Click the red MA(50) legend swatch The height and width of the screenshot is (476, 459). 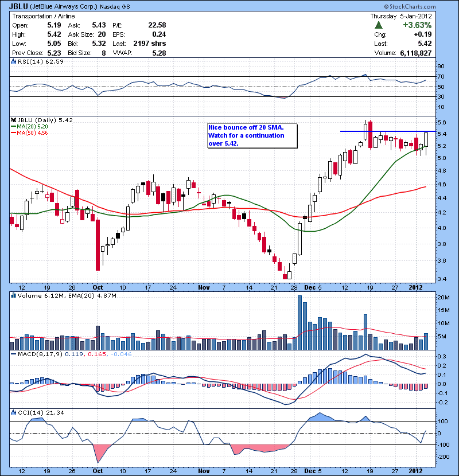[x=13, y=132]
